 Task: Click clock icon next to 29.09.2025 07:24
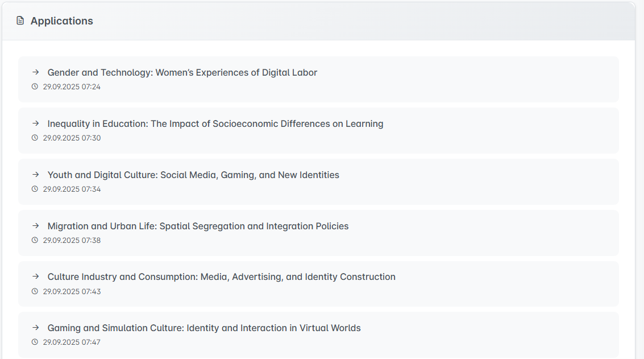click(x=35, y=87)
